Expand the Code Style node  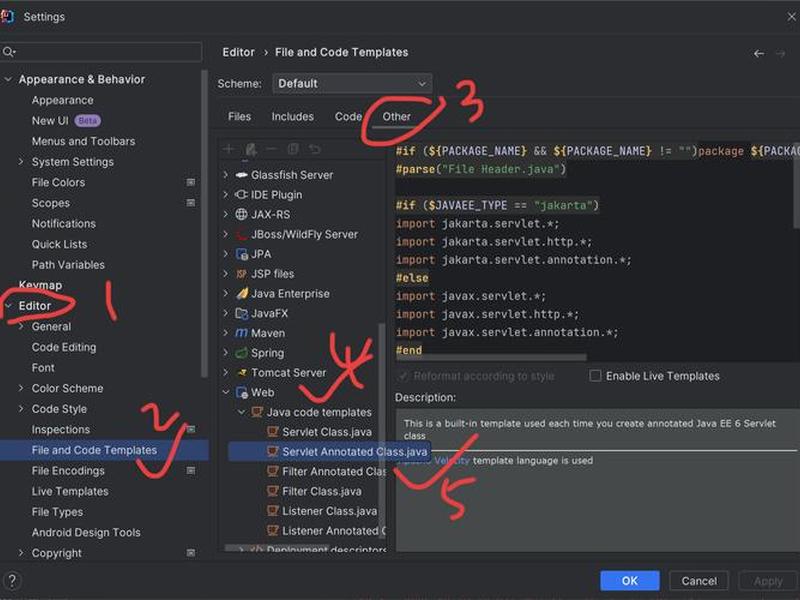(x=21, y=409)
